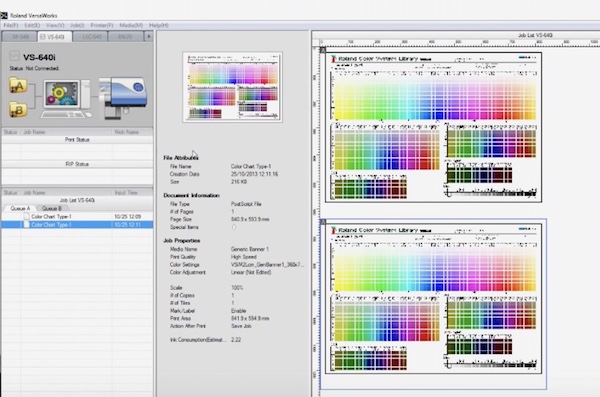
Task: Open the Printer menu
Action: [102, 25]
